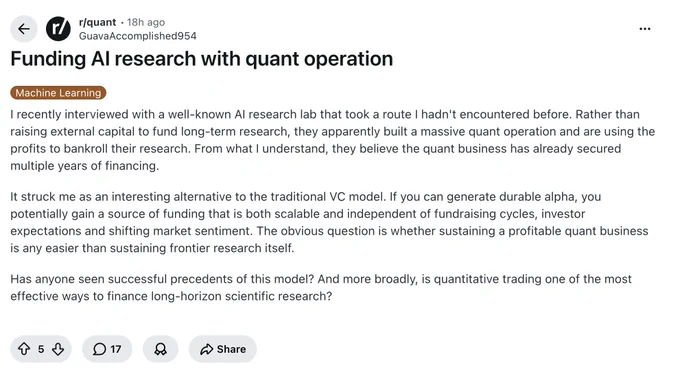The height and width of the screenshot is (374, 680).
Task: Open the comments with 17 replies
Action: tap(107, 349)
